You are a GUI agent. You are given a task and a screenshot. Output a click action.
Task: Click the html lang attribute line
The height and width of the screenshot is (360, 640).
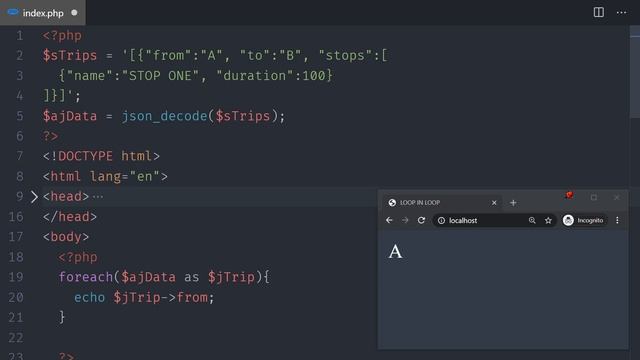click(x=105, y=176)
